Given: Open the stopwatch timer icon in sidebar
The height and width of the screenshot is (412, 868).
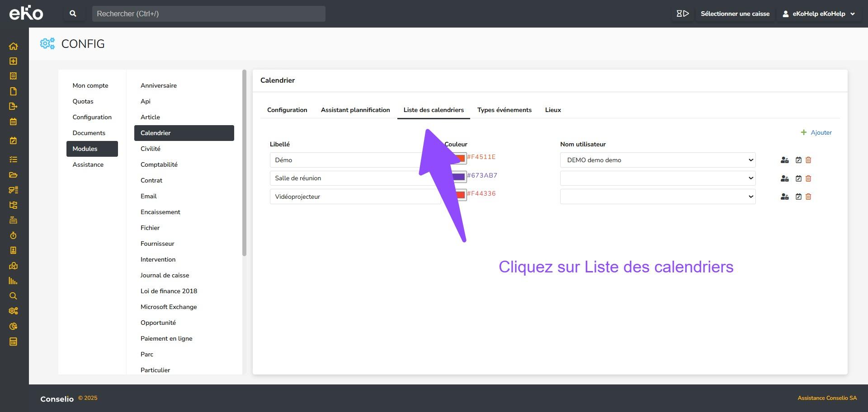Looking at the screenshot, I should (x=13, y=235).
